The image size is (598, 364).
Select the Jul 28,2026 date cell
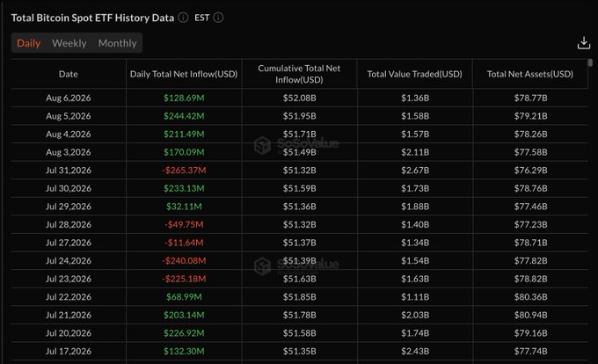[69, 224]
